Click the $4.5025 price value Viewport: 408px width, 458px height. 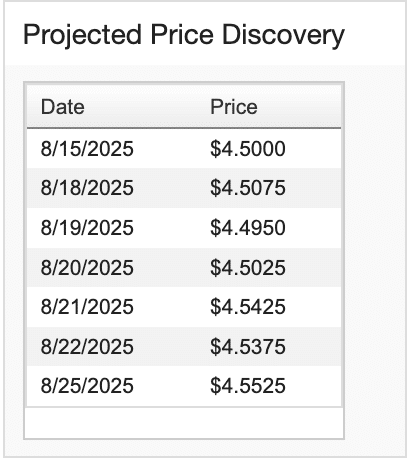coord(248,268)
